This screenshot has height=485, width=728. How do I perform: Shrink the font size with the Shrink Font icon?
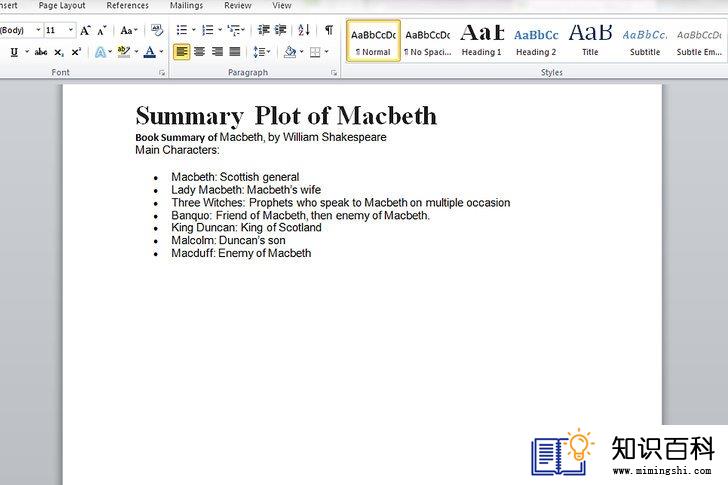pos(102,31)
